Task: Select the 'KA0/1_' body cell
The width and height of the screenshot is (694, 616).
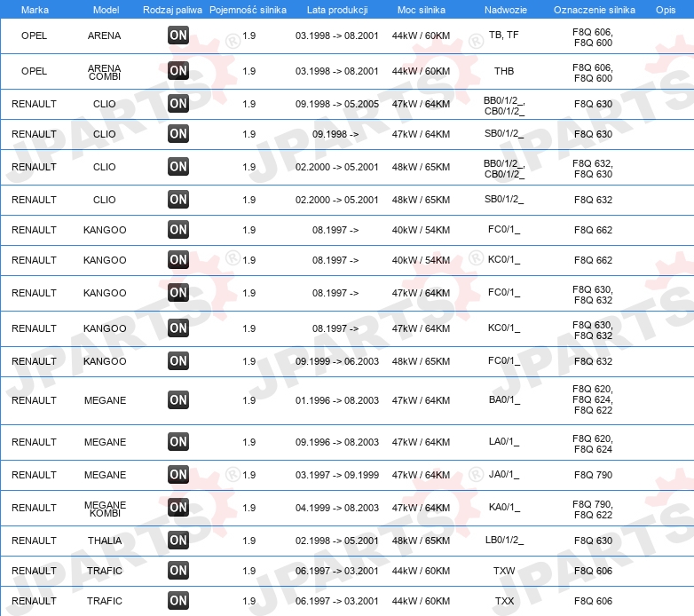Action: pos(504,507)
